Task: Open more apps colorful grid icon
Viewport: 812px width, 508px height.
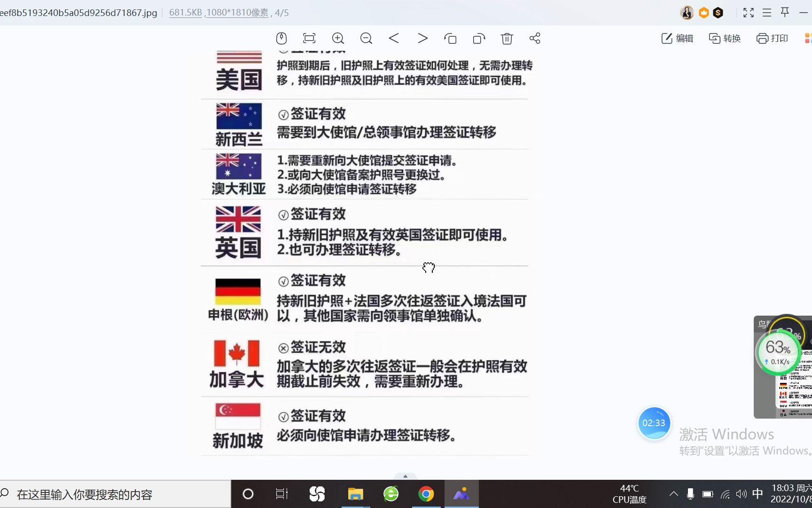Action: 808,39
